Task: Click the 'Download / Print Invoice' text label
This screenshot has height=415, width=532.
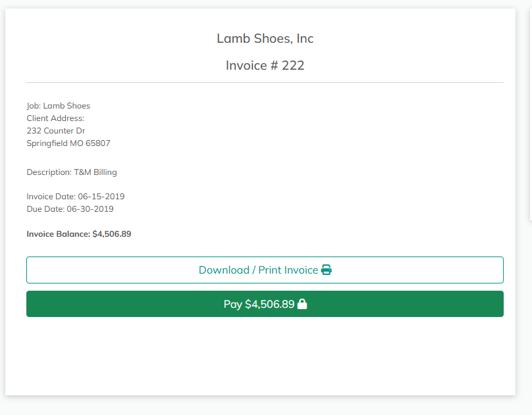Action: [x=258, y=270]
